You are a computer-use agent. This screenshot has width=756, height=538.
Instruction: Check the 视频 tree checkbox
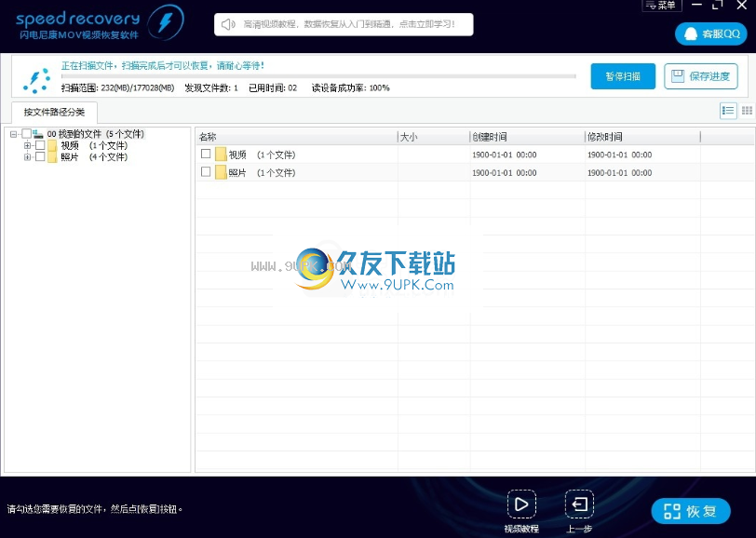pyautogui.click(x=40, y=145)
